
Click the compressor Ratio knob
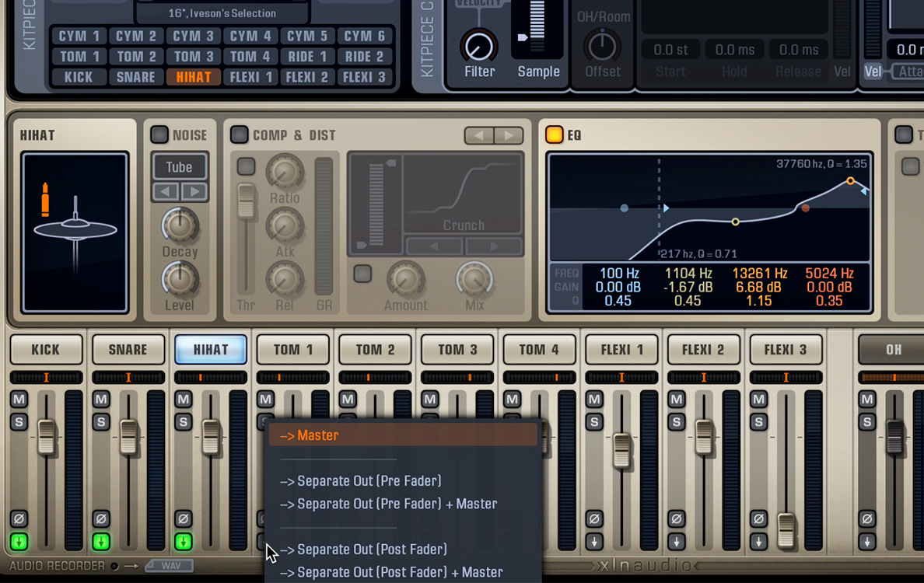pos(285,173)
